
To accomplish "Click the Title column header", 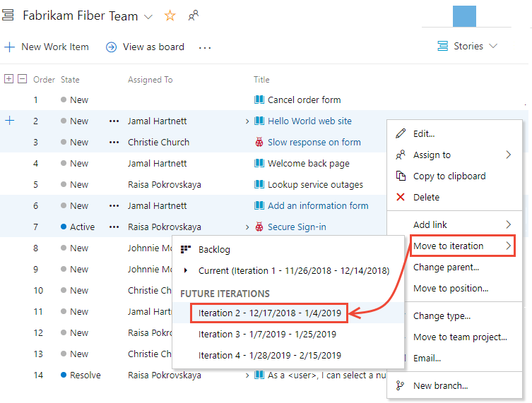I will coord(261,80).
